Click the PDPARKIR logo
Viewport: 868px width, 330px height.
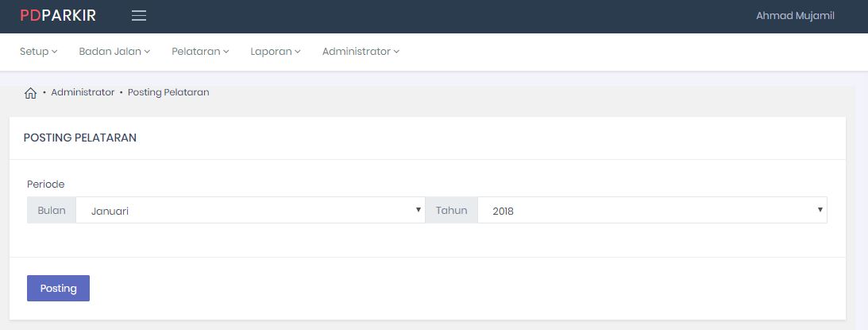pos(58,16)
